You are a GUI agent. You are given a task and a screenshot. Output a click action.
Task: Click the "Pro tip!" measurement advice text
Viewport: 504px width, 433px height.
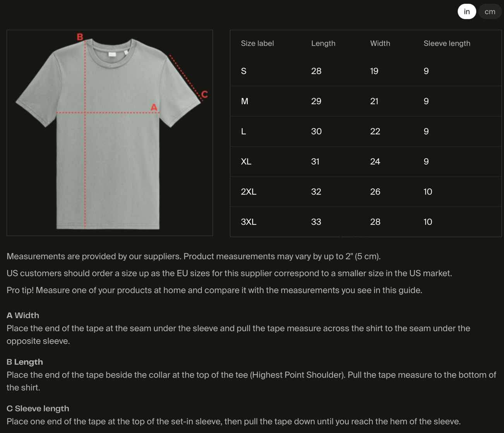tap(214, 290)
